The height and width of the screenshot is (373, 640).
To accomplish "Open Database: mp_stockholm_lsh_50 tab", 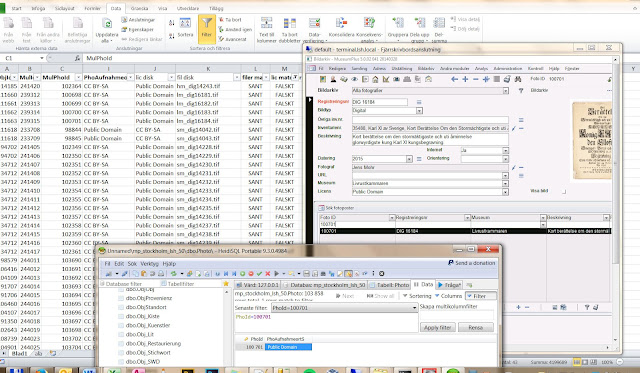I will [x=324, y=285].
